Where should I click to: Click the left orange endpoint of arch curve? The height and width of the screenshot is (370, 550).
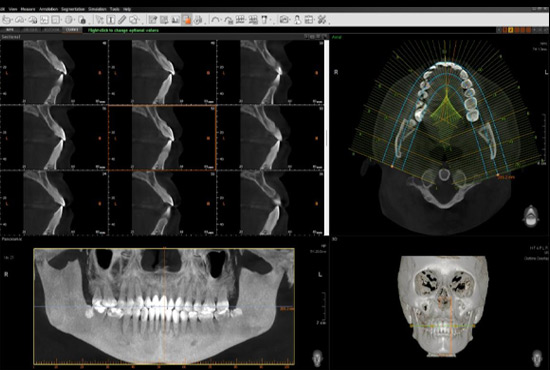(392, 167)
